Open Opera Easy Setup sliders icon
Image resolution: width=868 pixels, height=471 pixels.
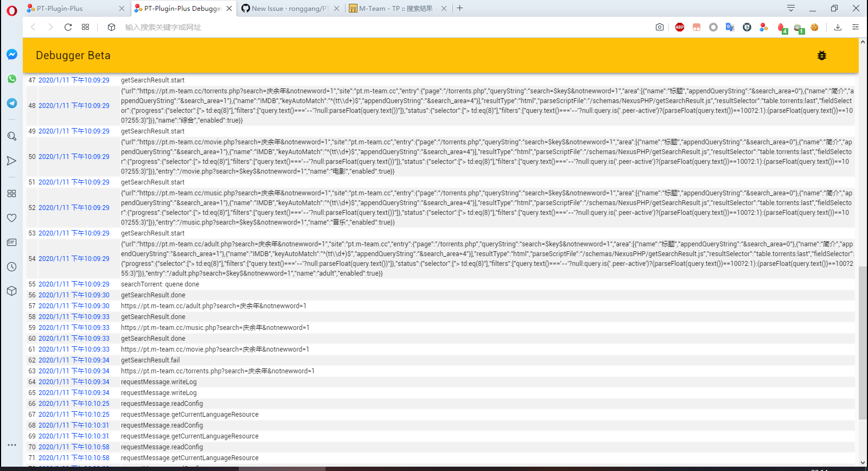pos(856,27)
